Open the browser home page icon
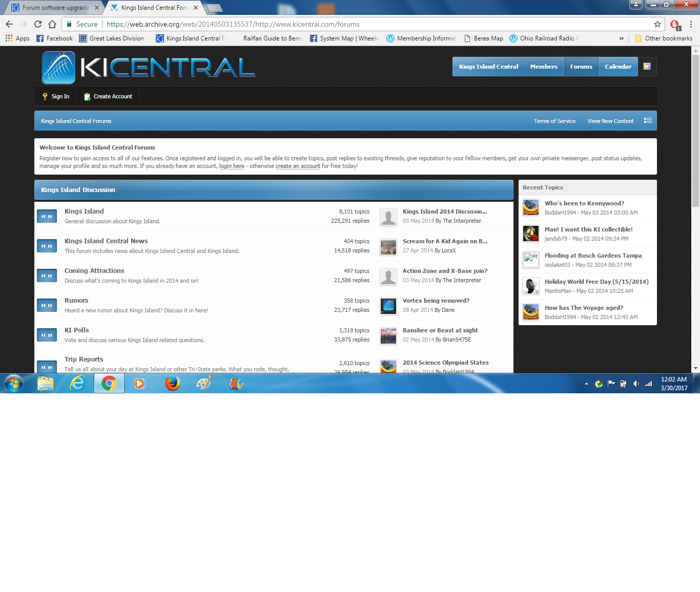Viewport: 700px width, 592px height. click(52, 24)
